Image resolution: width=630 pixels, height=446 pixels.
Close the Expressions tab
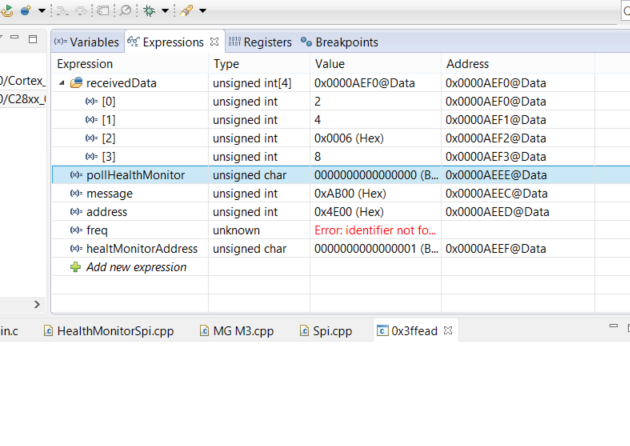pyautogui.click(x=215, y=41)
